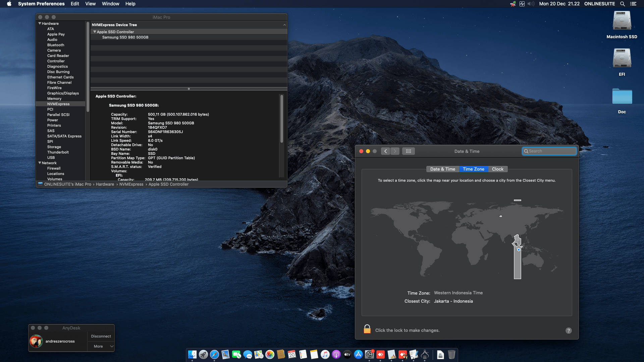Open Launchpad rocket icon in dock
This screenshot has width=644, height=362.
(x=203, y=354)
